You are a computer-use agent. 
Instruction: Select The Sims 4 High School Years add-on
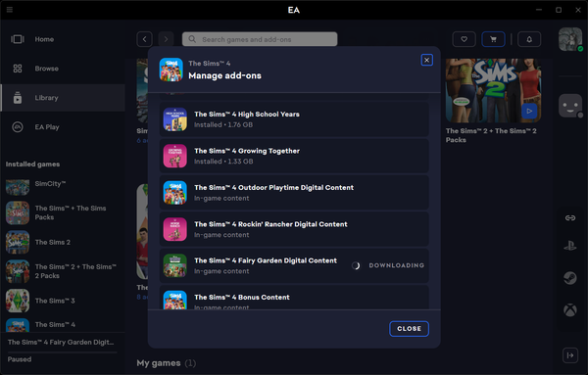tap(294, 119)
